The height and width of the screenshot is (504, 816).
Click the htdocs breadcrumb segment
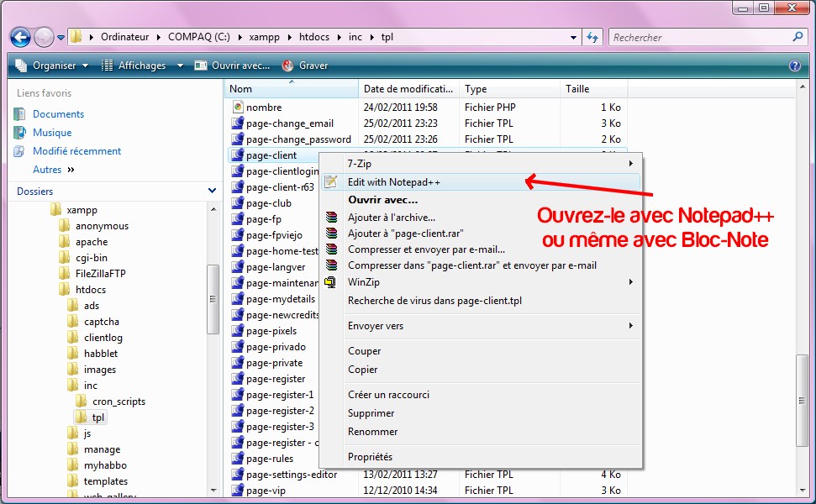coord(314,37)
